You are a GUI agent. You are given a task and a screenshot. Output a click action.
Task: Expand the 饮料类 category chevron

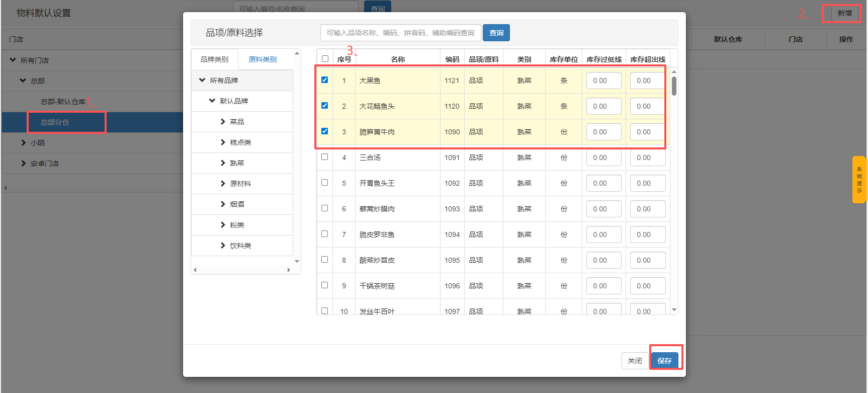click(223, 246)
